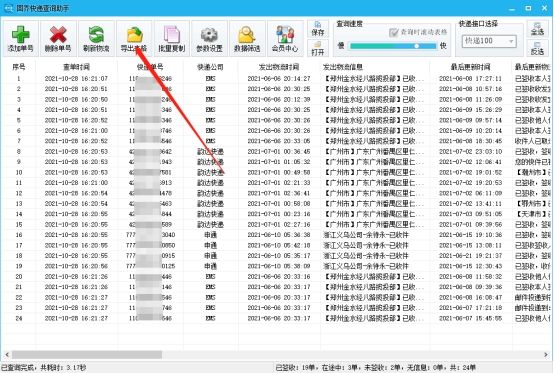Click the 已查询完成 elapsed time status text
Viewport: 554px width, 373px height.
click(x=44, y=368)
